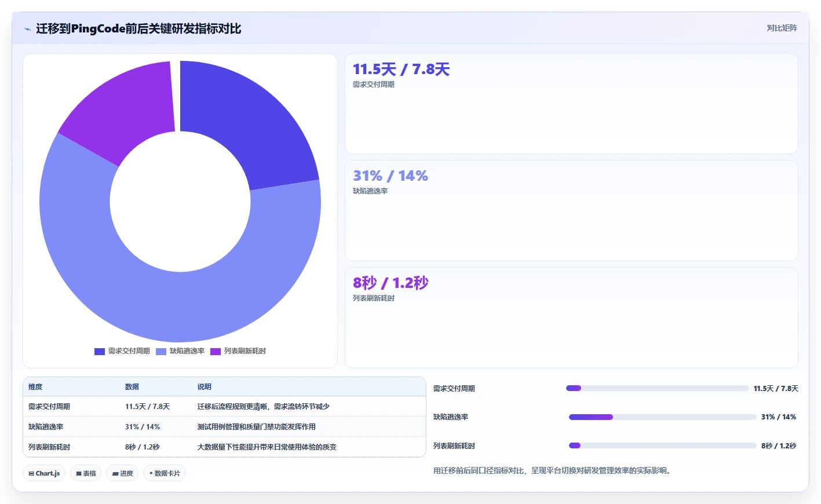This screenshot has width=821, height=504.
Task: Click the 需求交付周期 progress bar
Action: pyautogui.click(x=658, y=388)
